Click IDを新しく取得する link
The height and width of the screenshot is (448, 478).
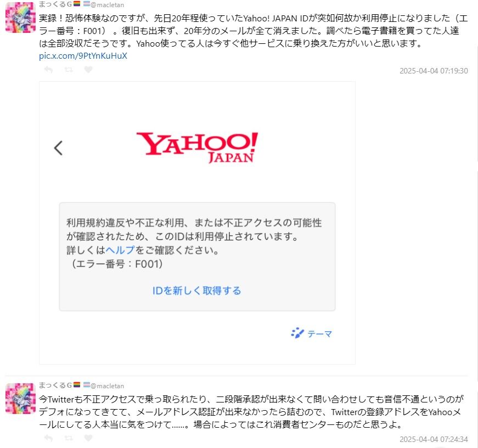point(196,291)
